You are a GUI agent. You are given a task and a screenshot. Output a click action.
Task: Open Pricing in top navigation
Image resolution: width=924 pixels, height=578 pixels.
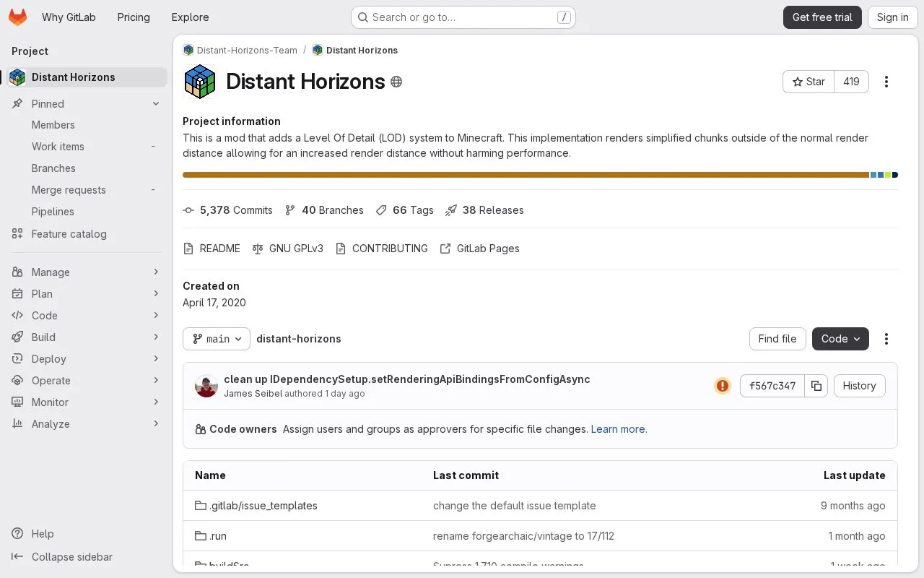tap(134, 17)
